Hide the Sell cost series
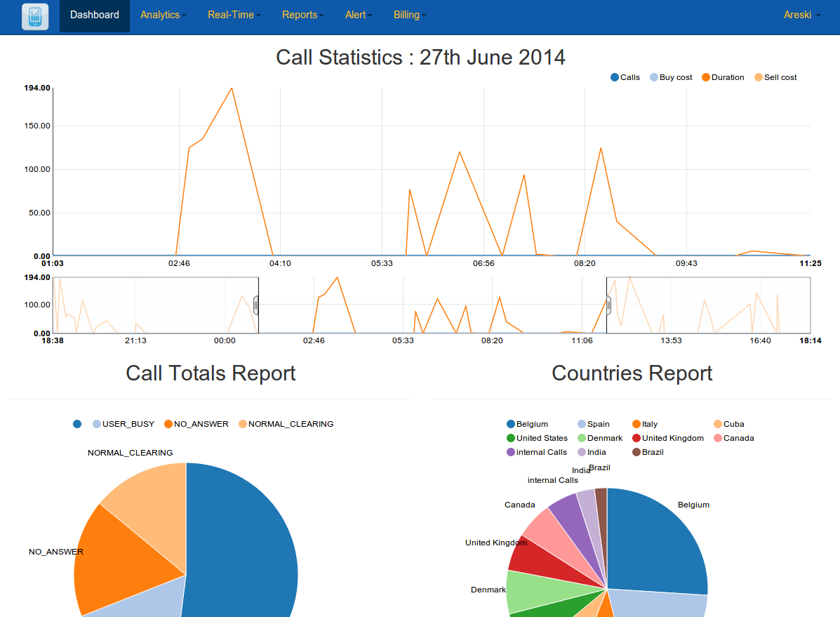The width and height of the screenshot is (840, 617). pos(759,77)
